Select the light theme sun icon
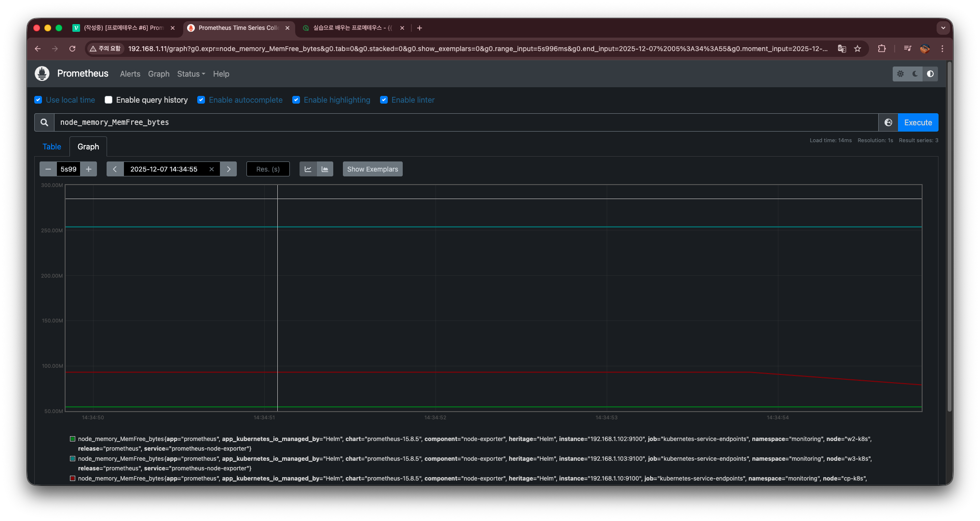The height and width of the screenshot is (521, 980). [x=900, y=74]
